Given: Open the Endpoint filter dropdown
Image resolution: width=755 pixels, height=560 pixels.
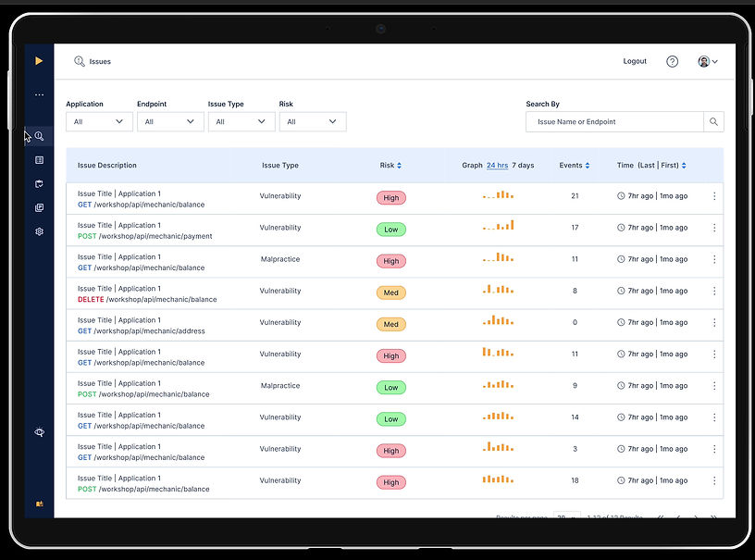Looking at the screenshot, I should click(x=170, y=122).
